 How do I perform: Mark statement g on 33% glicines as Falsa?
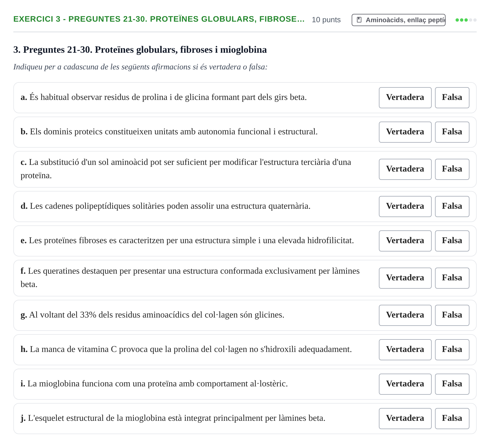point(452,315)
